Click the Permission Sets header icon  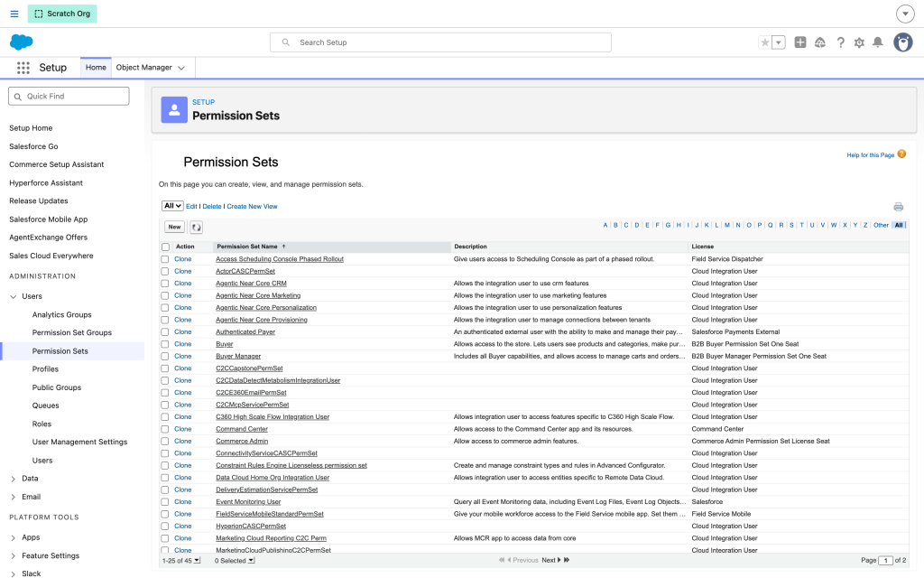click(174, 109)
